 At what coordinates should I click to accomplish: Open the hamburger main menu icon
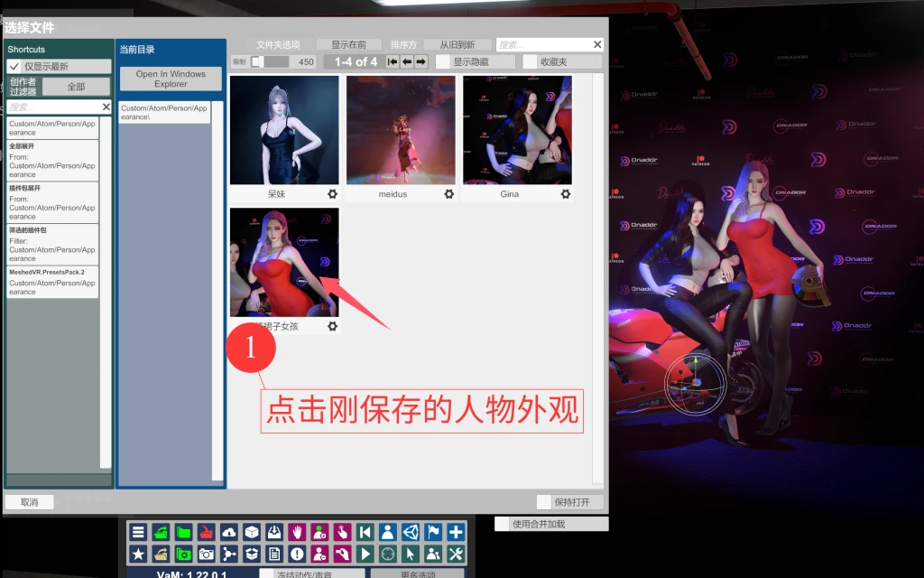[138, 532]
